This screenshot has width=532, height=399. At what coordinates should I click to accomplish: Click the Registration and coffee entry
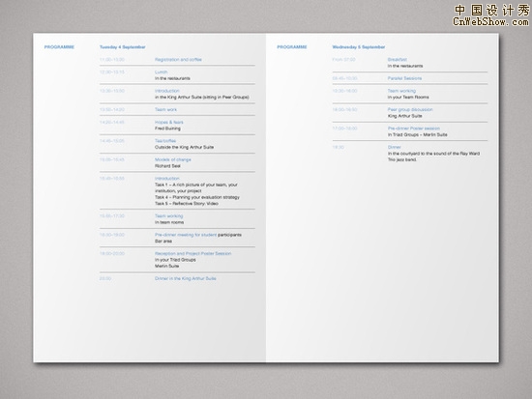(178, 60)
